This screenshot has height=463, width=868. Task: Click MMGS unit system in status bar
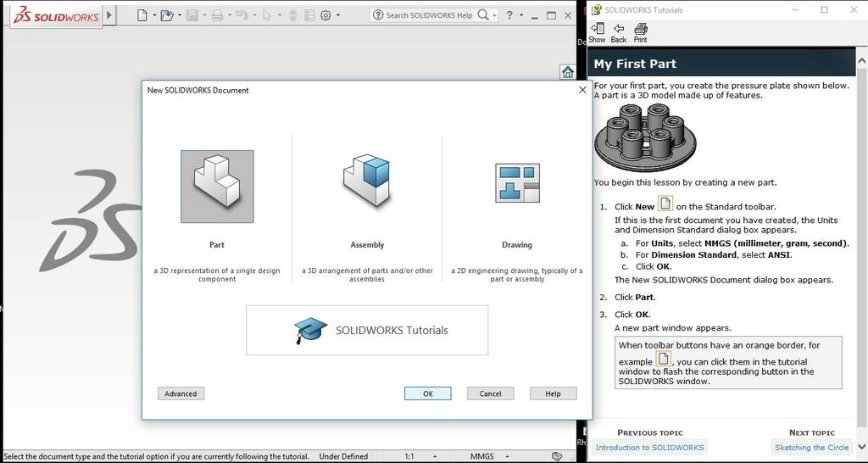(x=481, y=457)
